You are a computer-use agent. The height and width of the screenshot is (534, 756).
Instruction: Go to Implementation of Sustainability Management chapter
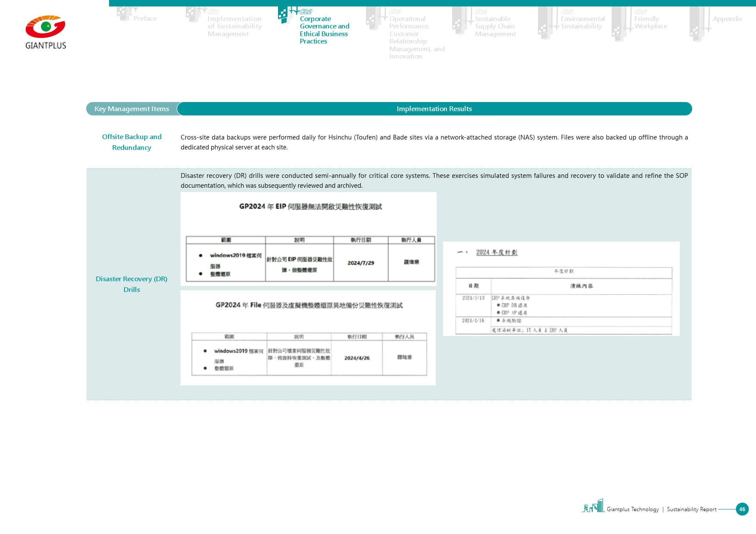(234, 26)
